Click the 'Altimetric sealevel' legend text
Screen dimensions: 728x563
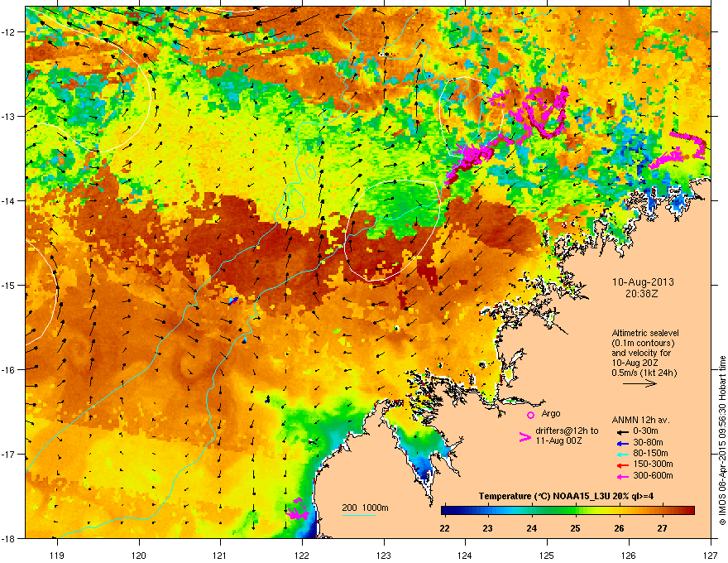click(x=645, y=333)
